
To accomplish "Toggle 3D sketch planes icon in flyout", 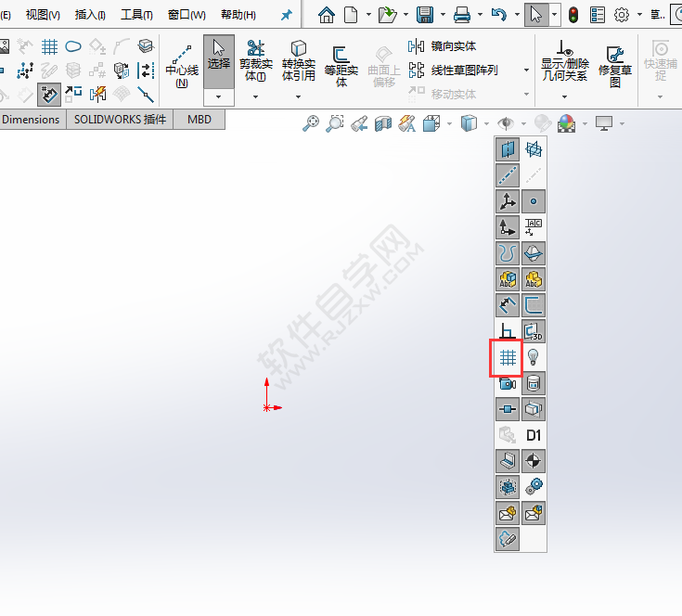I will [x=534, y=332].
